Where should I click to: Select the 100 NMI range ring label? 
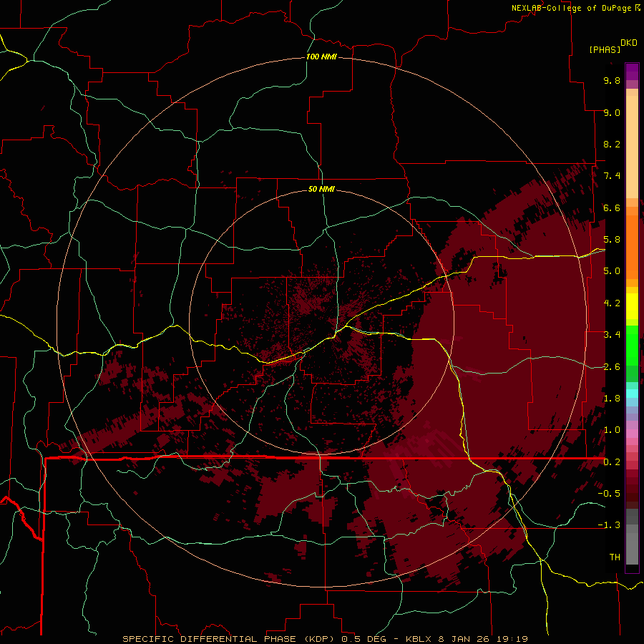click(321, 57)
